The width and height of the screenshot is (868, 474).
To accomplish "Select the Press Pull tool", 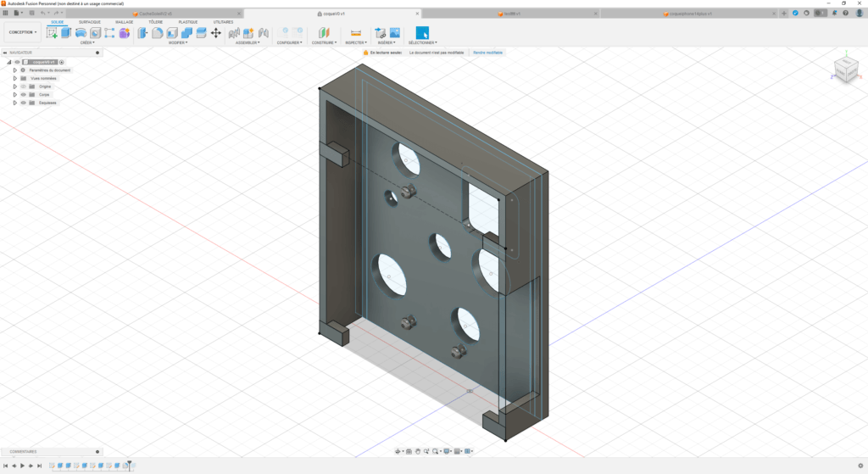I will (x=142, y=33).
